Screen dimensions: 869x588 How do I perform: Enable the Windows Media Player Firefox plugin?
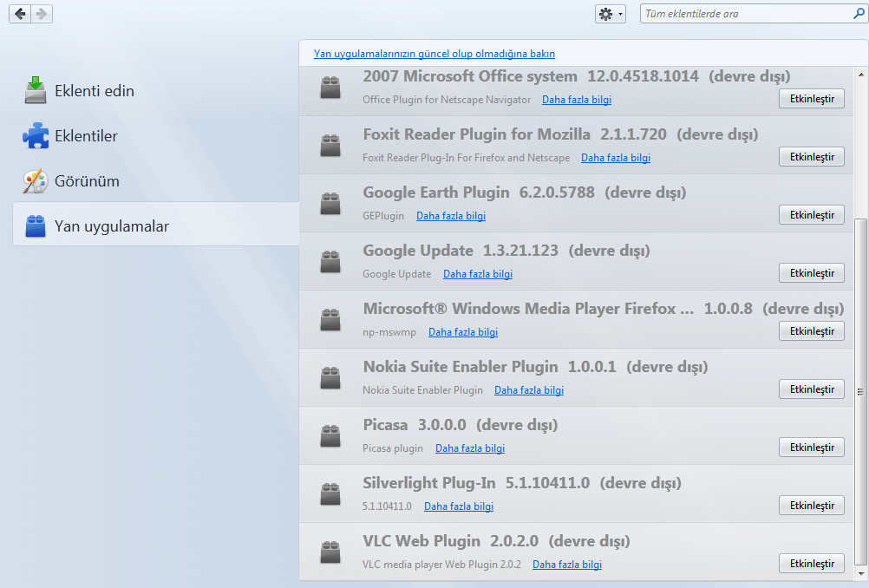tap(812, 331)
